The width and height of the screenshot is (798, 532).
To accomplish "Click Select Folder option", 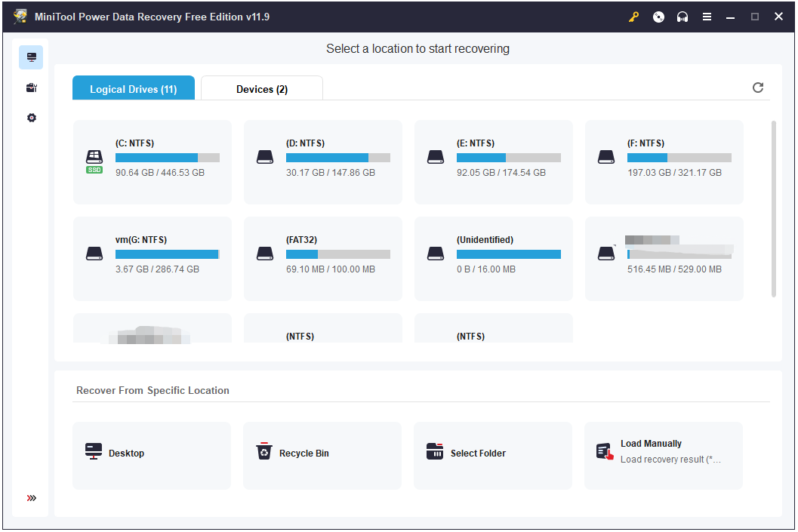I will coord(493,454).
